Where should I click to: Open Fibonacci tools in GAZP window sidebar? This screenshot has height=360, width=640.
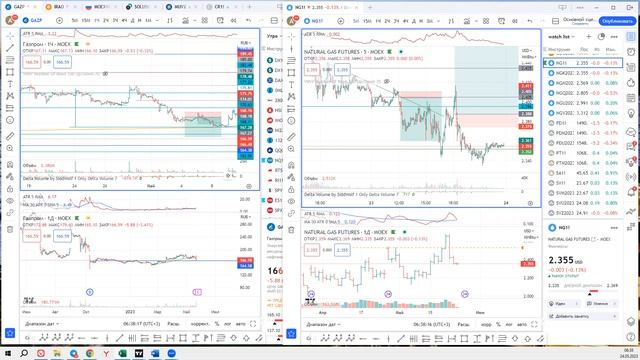point(10,60)
